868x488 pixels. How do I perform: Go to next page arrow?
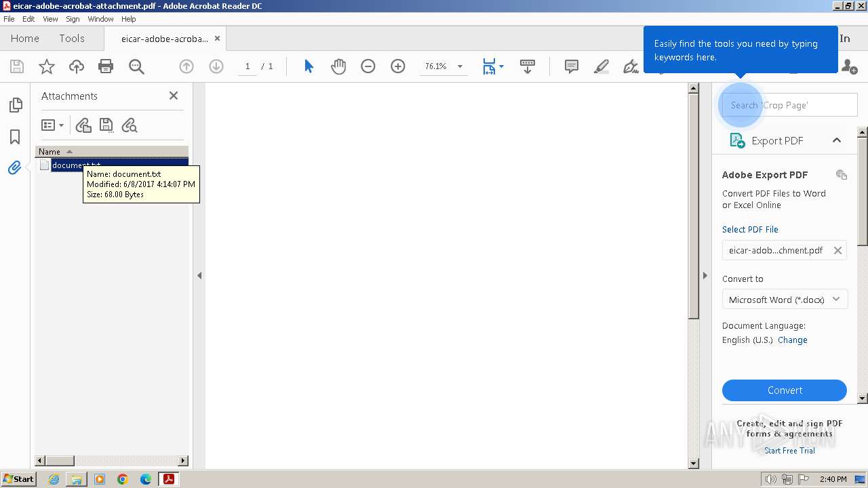point(216,66)
